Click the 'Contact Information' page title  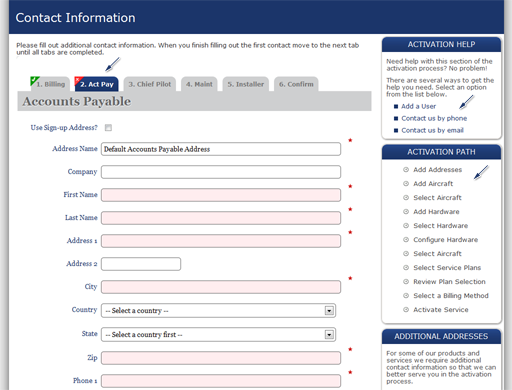tap(76, 18)
